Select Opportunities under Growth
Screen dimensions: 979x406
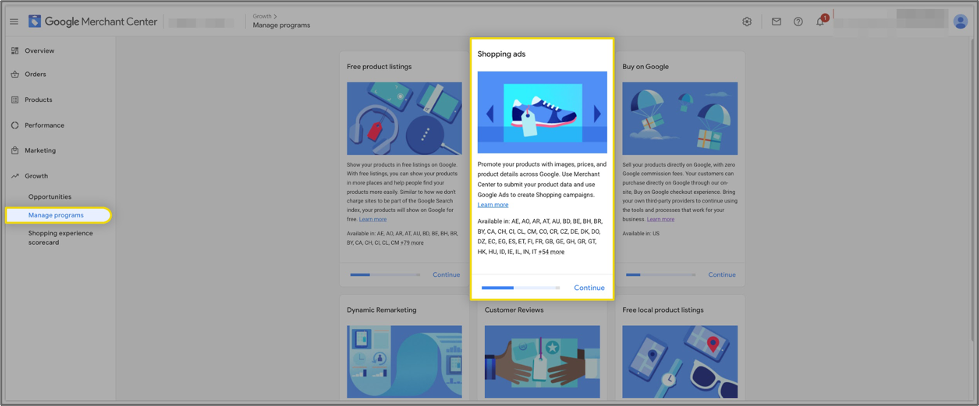tap(50, 197)
